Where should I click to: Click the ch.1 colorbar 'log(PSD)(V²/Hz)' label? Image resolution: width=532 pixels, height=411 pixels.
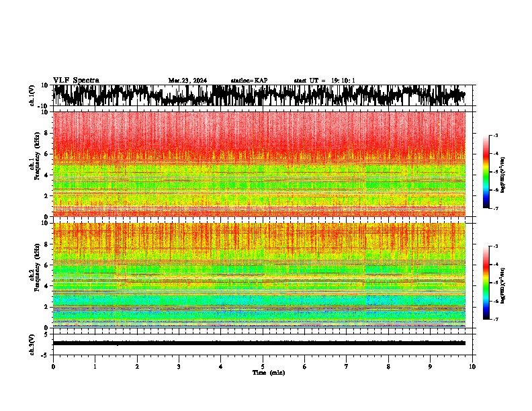click(503, 175)
